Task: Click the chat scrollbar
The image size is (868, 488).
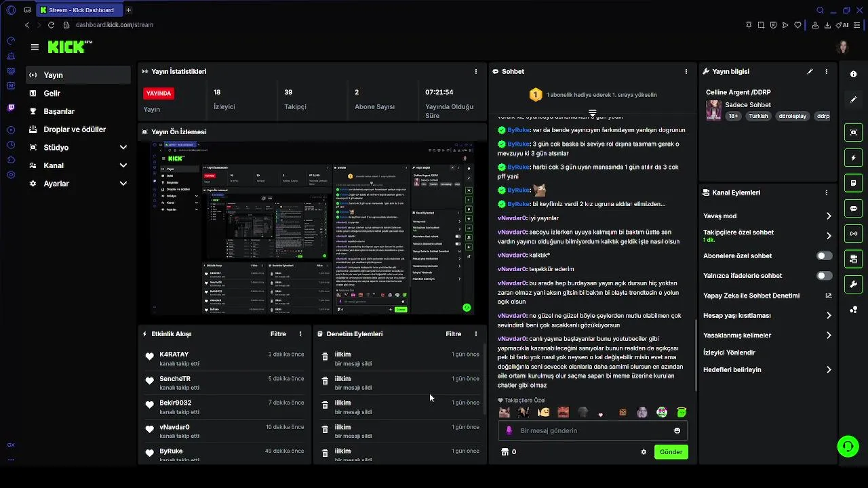Action: click(696, 355)
